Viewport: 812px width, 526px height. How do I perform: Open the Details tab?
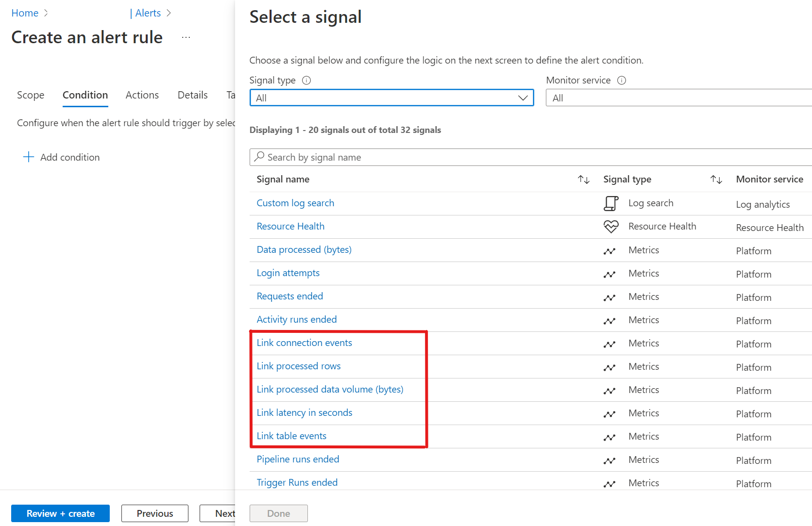click(x=192, y=95)
